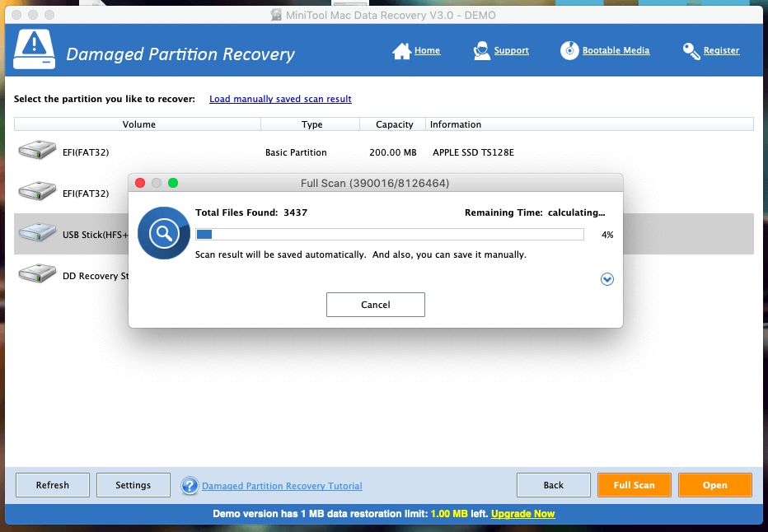
Task: Go Back to the previous screen
Action: point(554,485)
